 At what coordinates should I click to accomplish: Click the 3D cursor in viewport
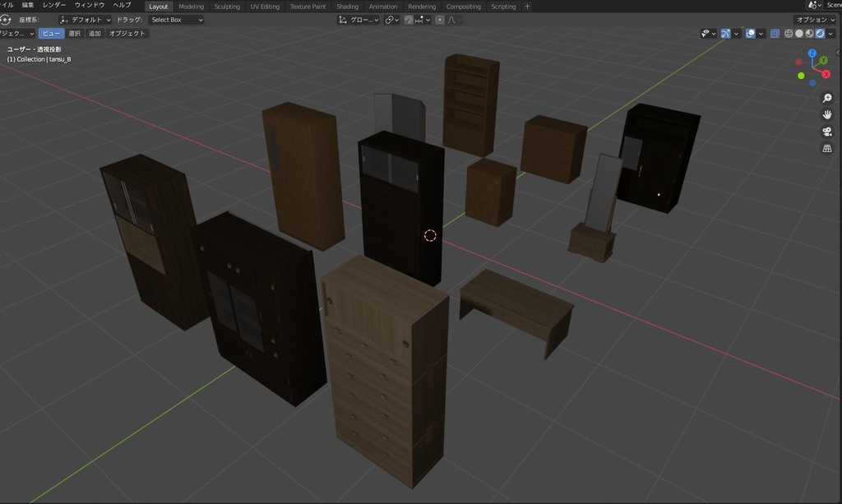[x=430, y=236]
